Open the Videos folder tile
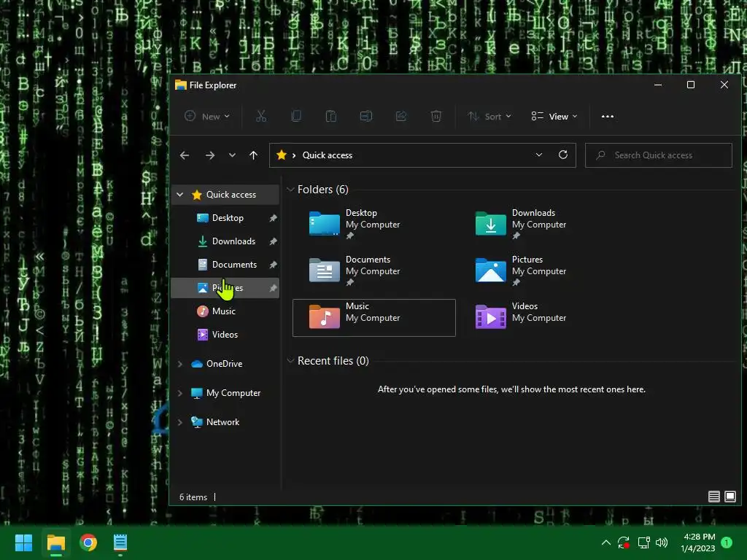This screenshot has height=560, width=747. 541,317
